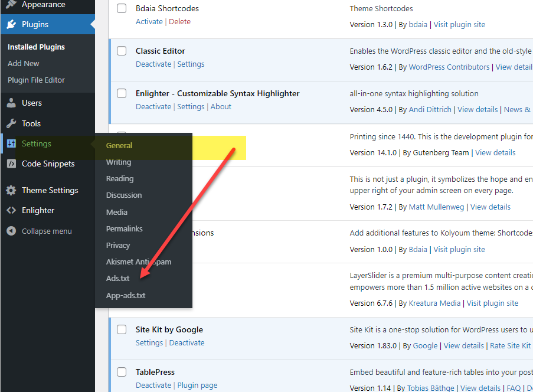Open Enlighter plugin Settings link
Screen dimensions: 533x392
click(x=191, y=106)
